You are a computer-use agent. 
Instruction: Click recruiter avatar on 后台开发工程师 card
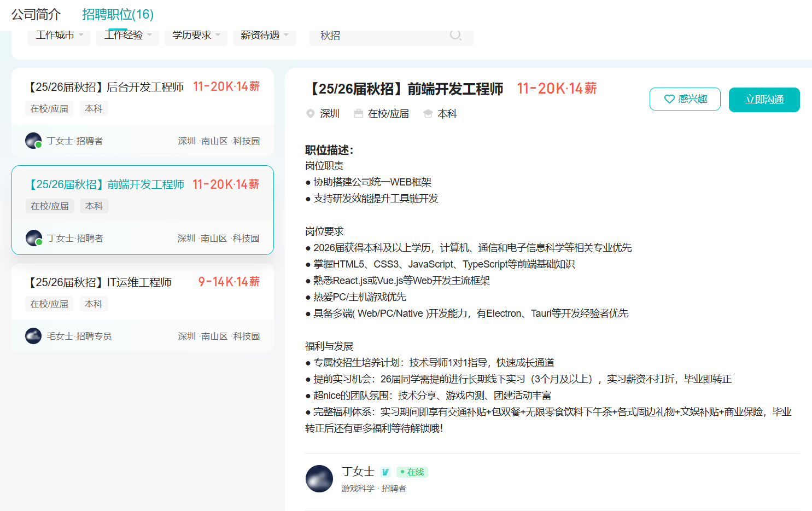(x=33, y=141)
